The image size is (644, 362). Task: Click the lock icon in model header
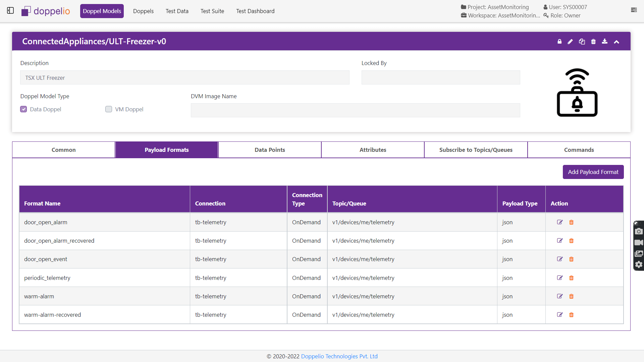[x=559, y=42]
